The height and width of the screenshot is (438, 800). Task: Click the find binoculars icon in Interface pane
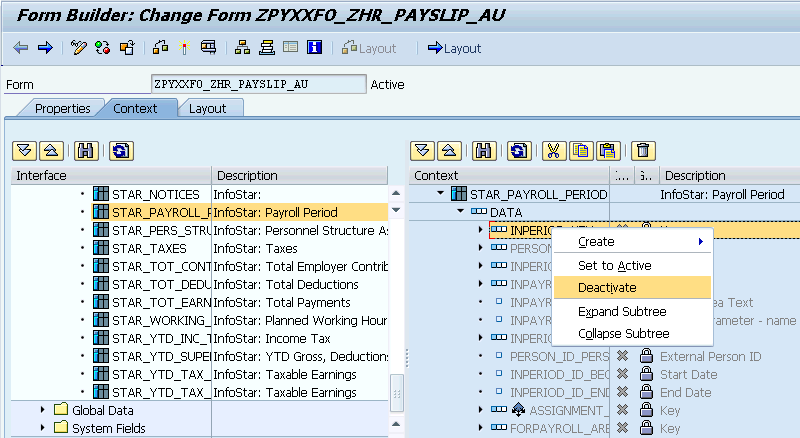coord(85,151)
